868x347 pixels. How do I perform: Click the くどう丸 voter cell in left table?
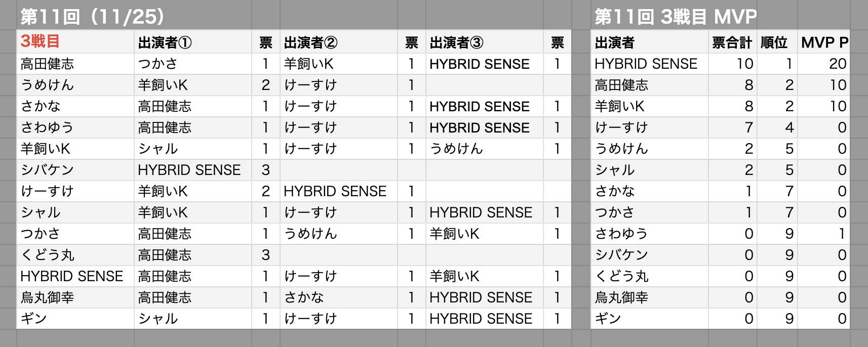point(47,255)
